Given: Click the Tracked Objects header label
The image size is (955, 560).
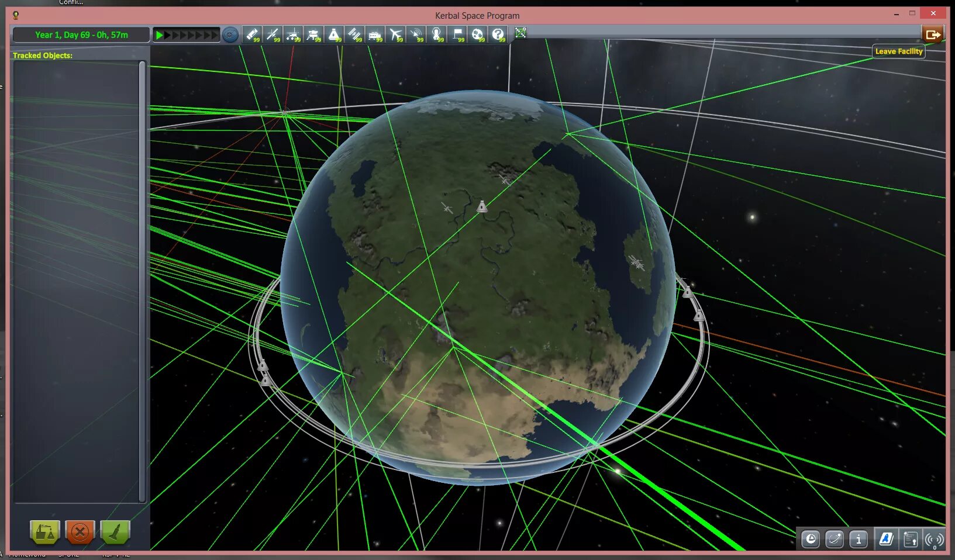Looking at the screenshot, I should pyautogui.click(x=43, y=56).
